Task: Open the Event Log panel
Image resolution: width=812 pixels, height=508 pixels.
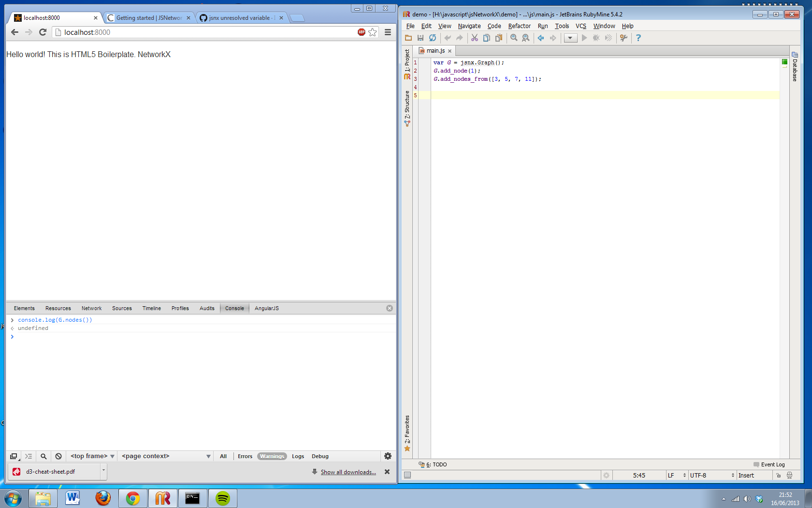Action: click(x=769, y=464)
